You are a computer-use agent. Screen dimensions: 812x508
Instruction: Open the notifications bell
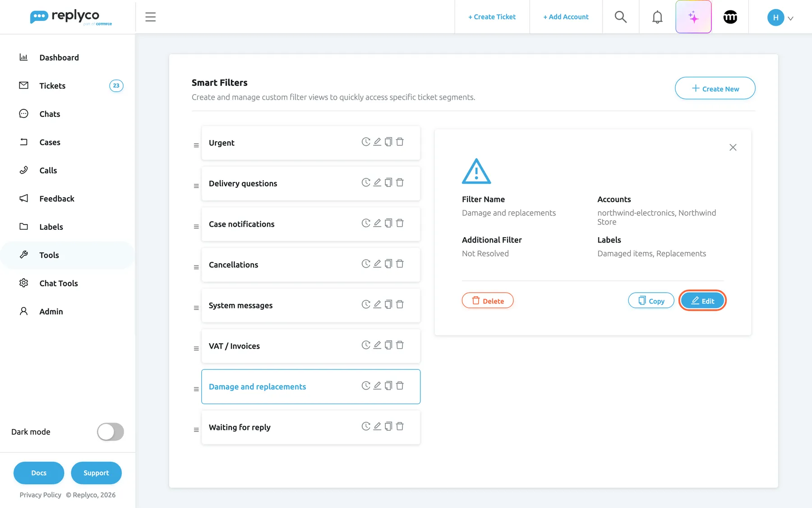pyautogui.click(x=657, y=17)
